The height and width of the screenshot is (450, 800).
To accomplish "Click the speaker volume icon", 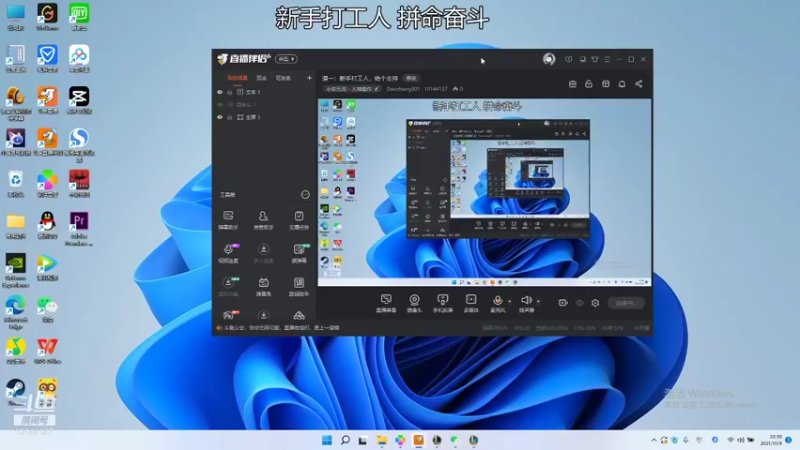I will [x=526, y=301].
